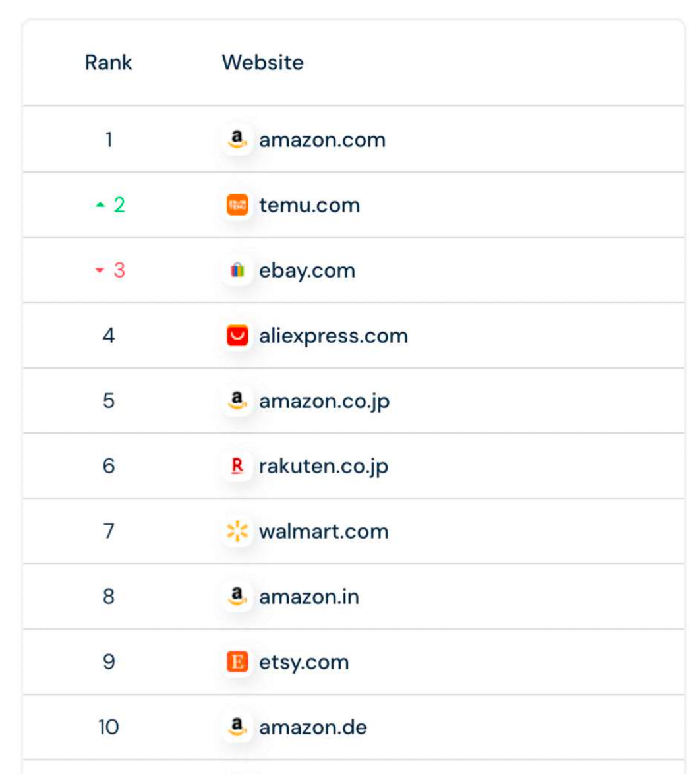The image size is (700, 774).
Task: Click the Amazon logo beside amazon.de
Action: [x=237, y=727]
